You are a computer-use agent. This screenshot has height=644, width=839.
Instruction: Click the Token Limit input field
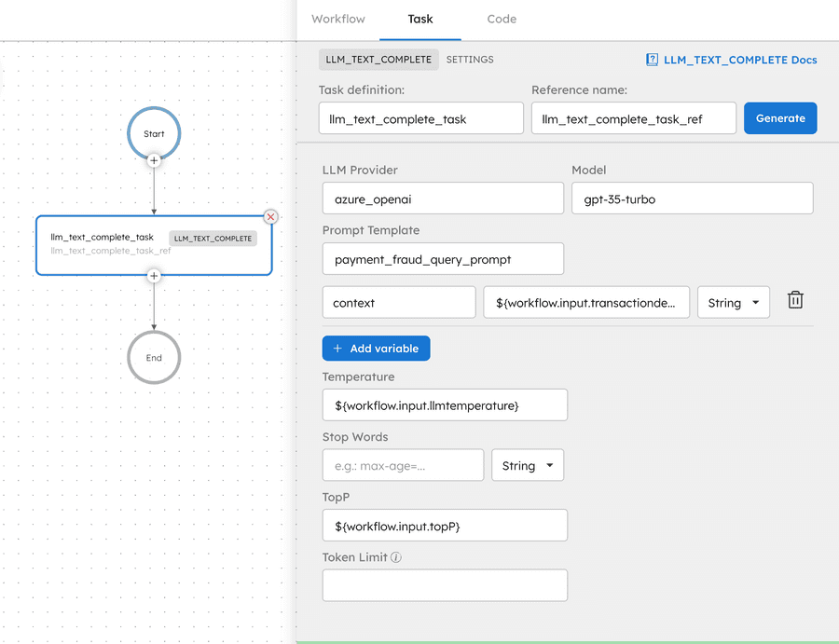point(445,585)
